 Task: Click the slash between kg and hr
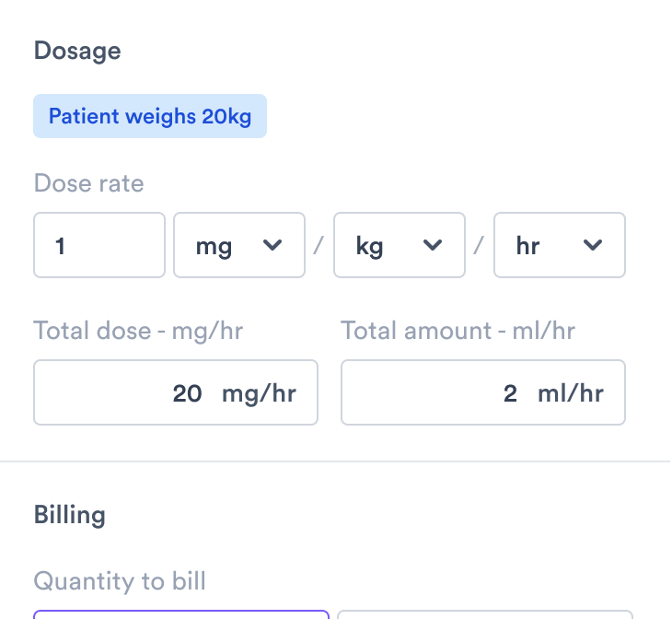480,245
